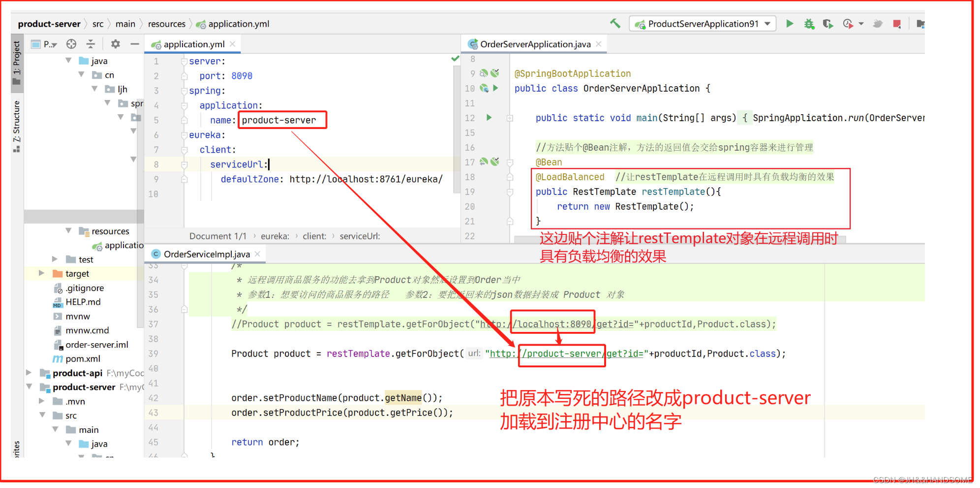Viewport: 980px width, 488px height.
Task: Collapse the resources folder in the tree
Action: (68, 230)
